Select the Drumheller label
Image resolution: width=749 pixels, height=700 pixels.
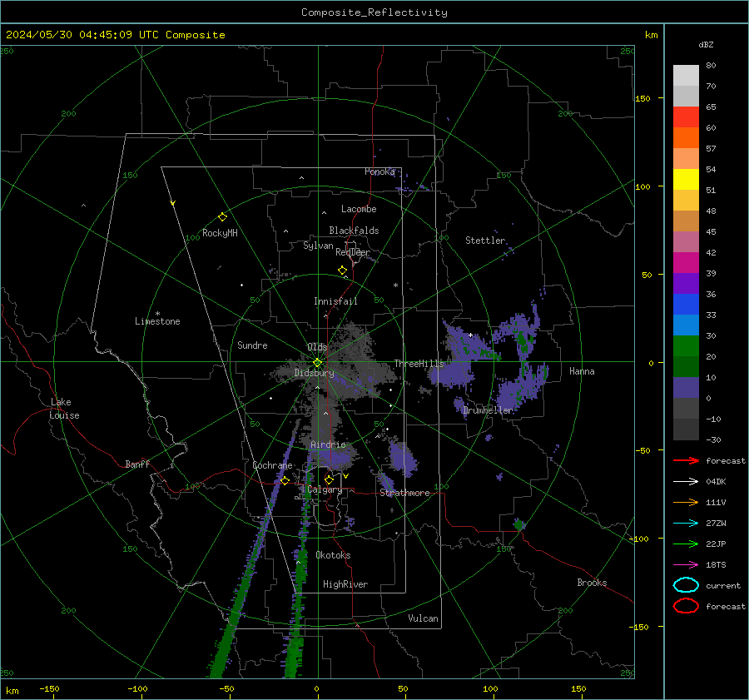coord(488,410)
